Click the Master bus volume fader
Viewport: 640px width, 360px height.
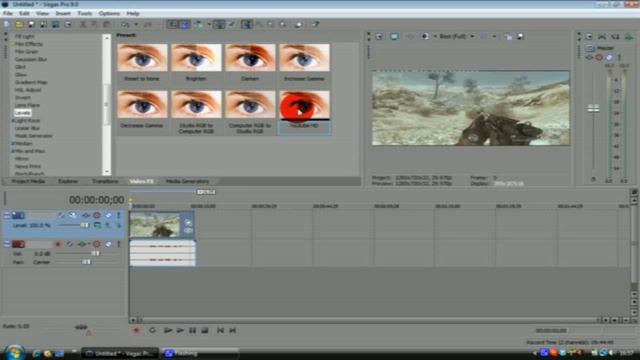pos(593,109)
